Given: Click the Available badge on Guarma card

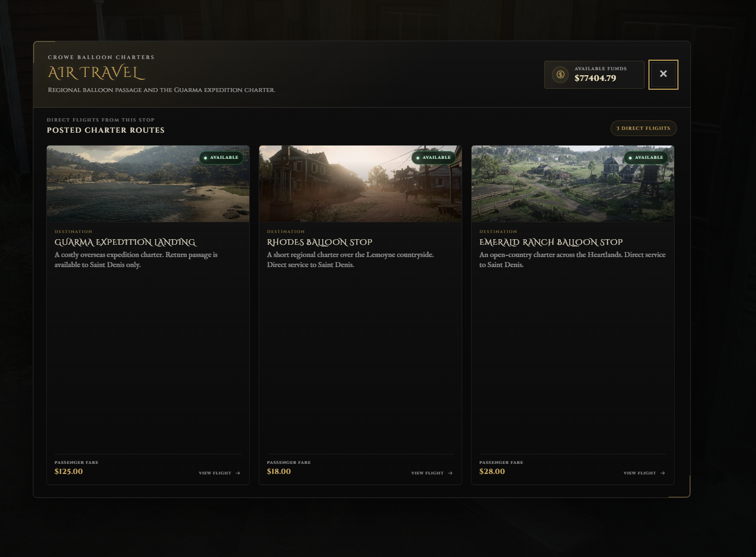Looking at the screenshot, I should 221,158.
